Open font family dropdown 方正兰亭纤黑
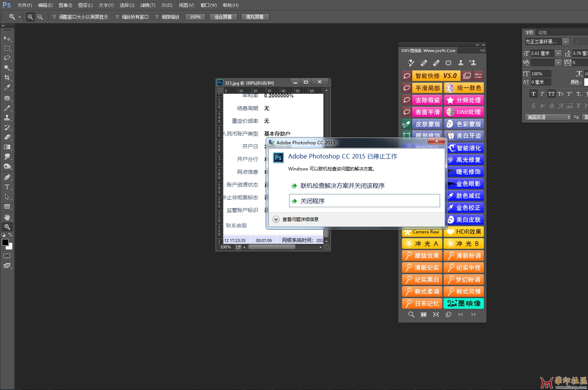Screen dimensions: 588x390 pyautogui.click(x=566, y=42)
